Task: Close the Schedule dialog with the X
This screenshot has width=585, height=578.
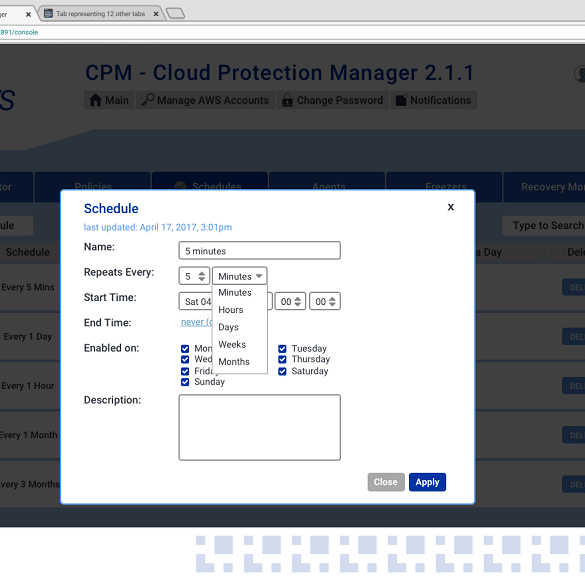Action: click(451, 207)
